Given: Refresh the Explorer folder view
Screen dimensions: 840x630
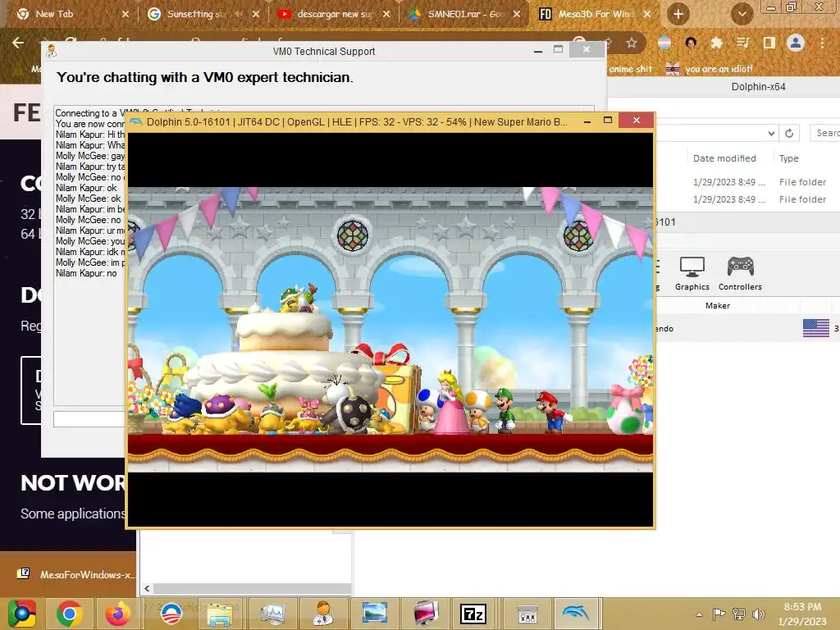Looking at the screenshot, I should click(789, 133).
